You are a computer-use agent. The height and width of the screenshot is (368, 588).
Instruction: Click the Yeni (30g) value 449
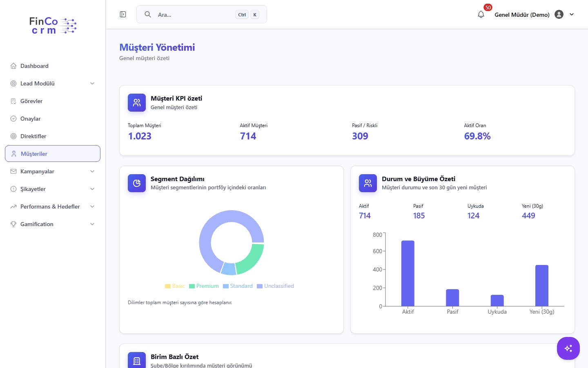pos(528,215)
